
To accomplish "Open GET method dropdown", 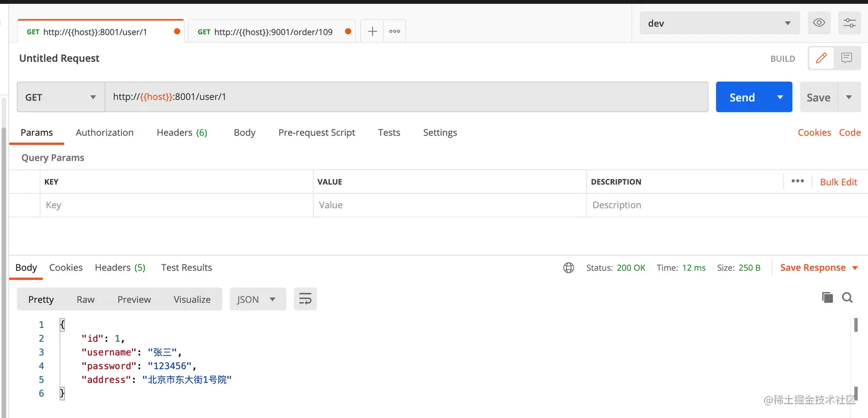I will click(x=61, y=97).
